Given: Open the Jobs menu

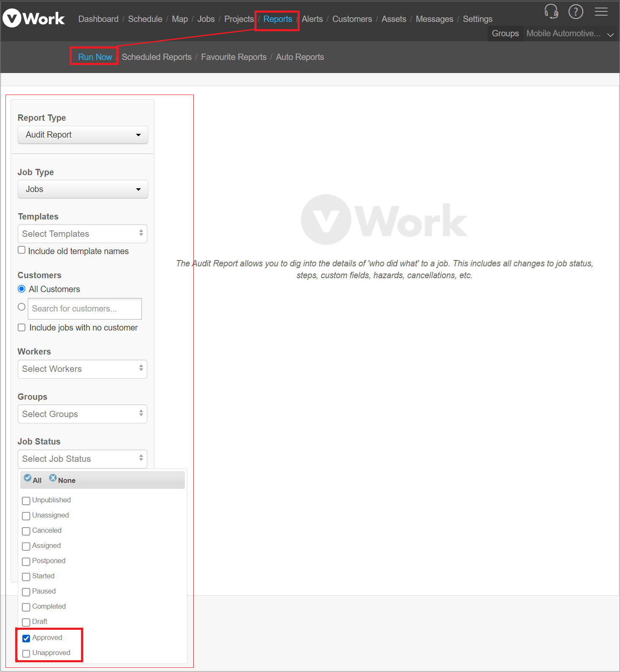Looking at the screenshot, I should (206, 19).
